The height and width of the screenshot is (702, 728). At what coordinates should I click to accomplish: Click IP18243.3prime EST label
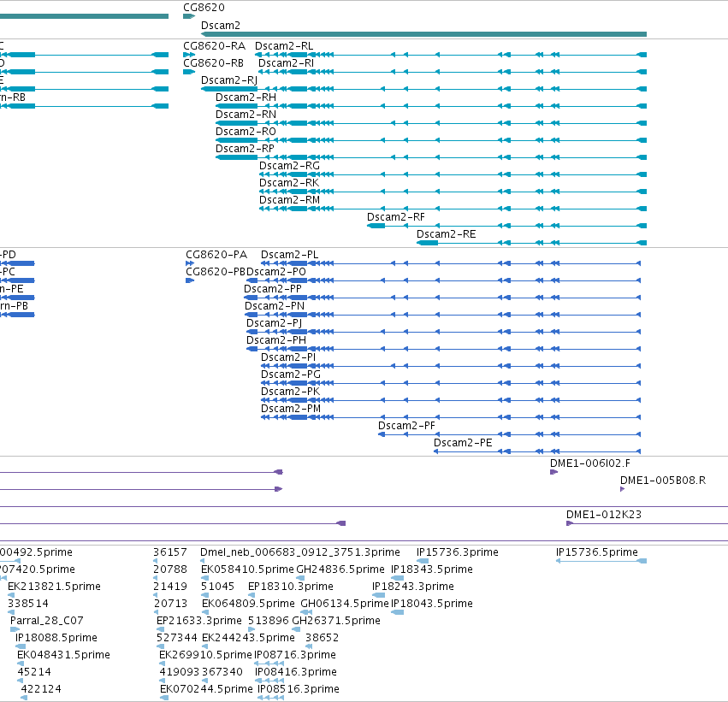pyautogui.click(x=412, y=587)
